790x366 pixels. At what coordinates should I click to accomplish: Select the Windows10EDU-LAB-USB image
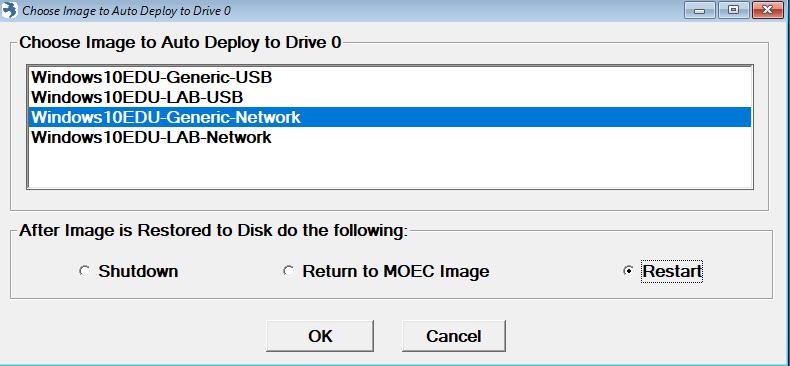tap(388, 97)
